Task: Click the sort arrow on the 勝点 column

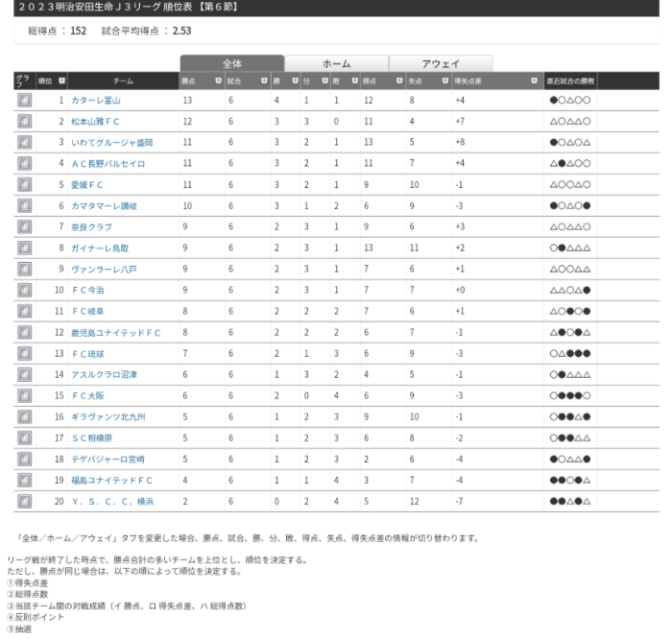Action: click(218, 82)
